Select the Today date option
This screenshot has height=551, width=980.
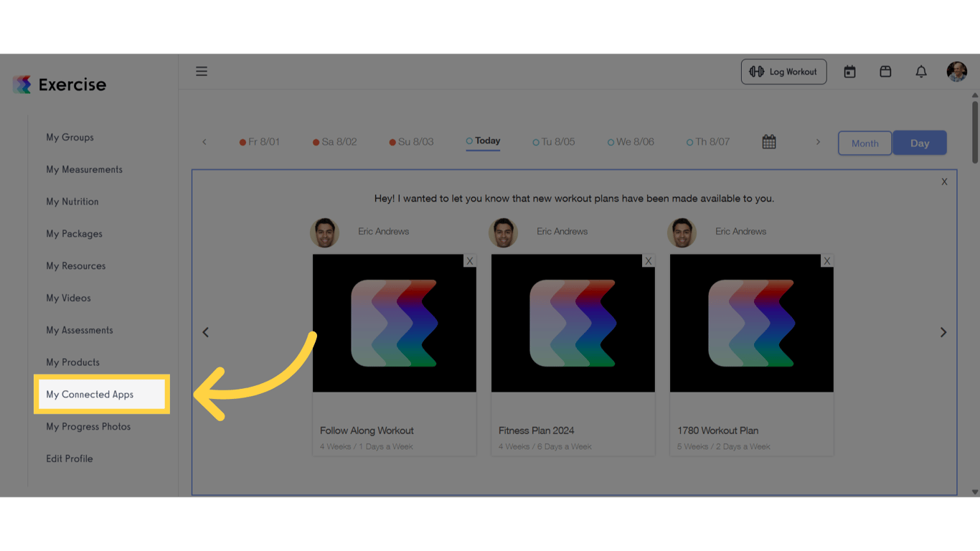pyautogui.click(x=482, y=141)
